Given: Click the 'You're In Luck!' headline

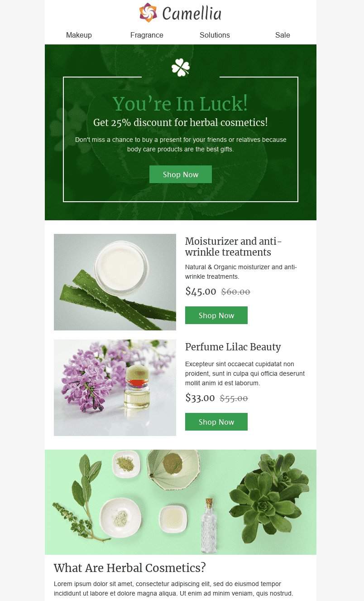Looking at the screenshot, I should point(180,104).
